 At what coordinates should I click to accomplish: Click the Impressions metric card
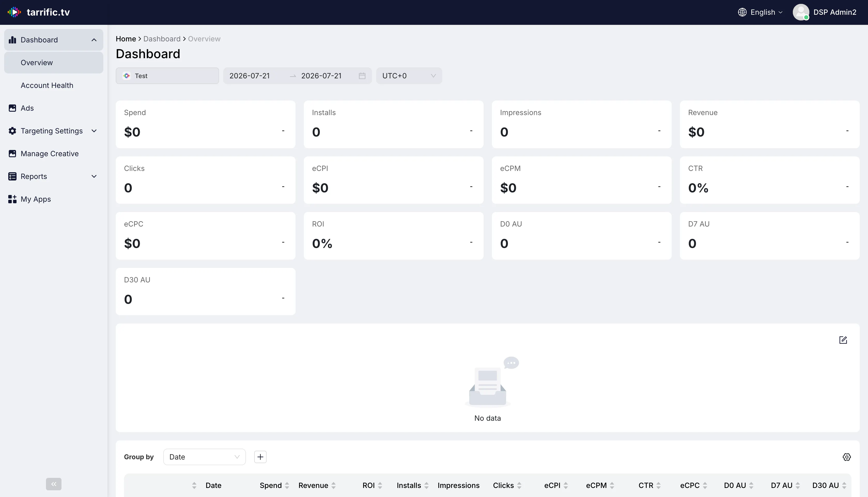coord(582,124)
